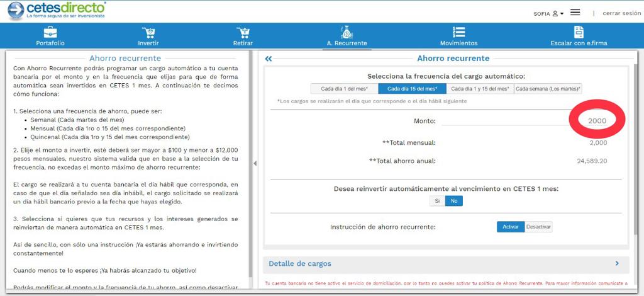
Task: Click the right Ahorro recurrente heading
Action: coord(453,59)
